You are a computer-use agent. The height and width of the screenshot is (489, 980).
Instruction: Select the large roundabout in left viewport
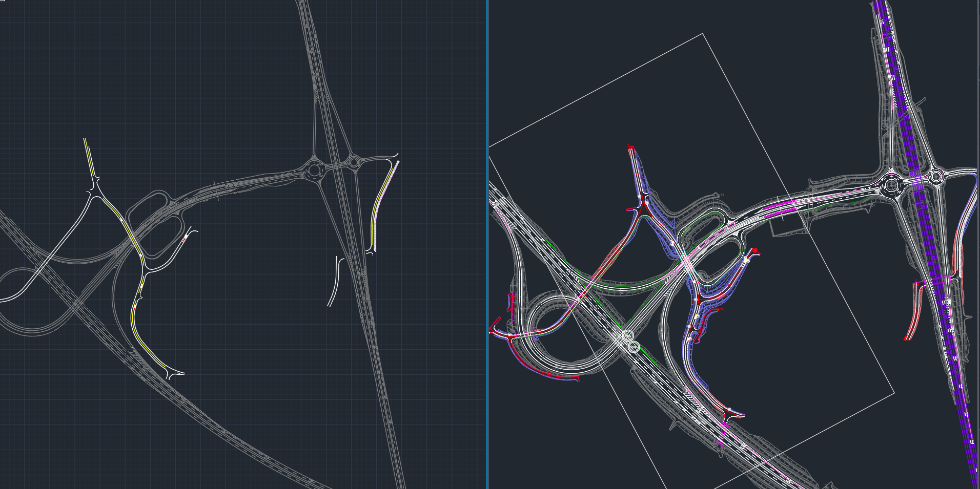[x=314, y=169]
